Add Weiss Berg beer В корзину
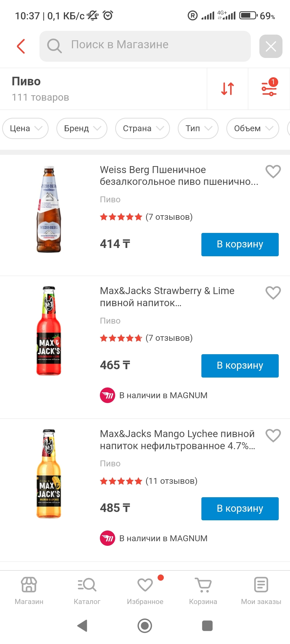The width and height of the screenshot is (290, 644). 240,244
